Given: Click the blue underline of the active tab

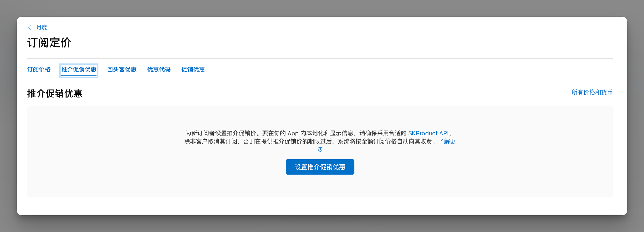Looking at the screenshot, I should [79, 76].
